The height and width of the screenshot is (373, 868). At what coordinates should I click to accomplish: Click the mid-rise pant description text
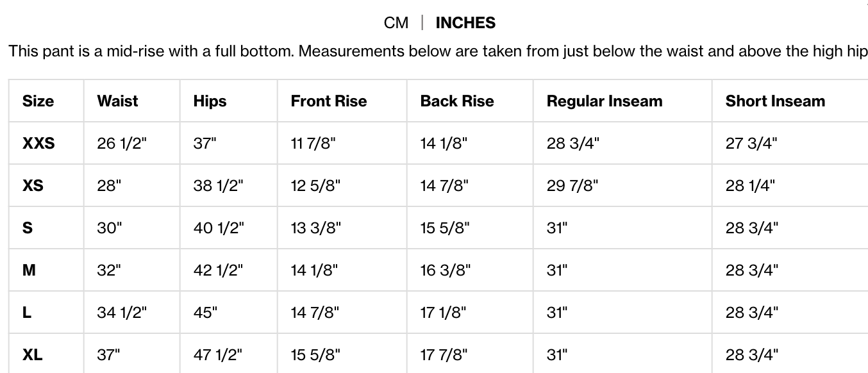436,51
